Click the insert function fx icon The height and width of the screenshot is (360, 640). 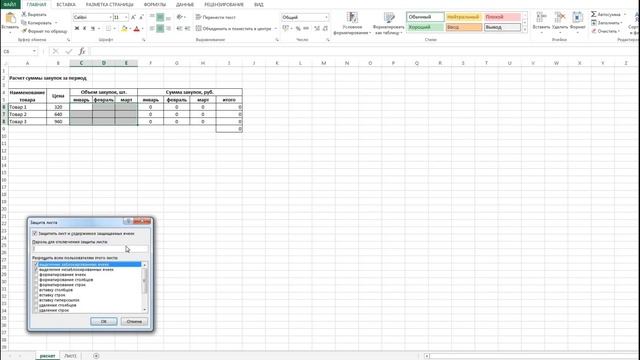click(x=82, y=51)
